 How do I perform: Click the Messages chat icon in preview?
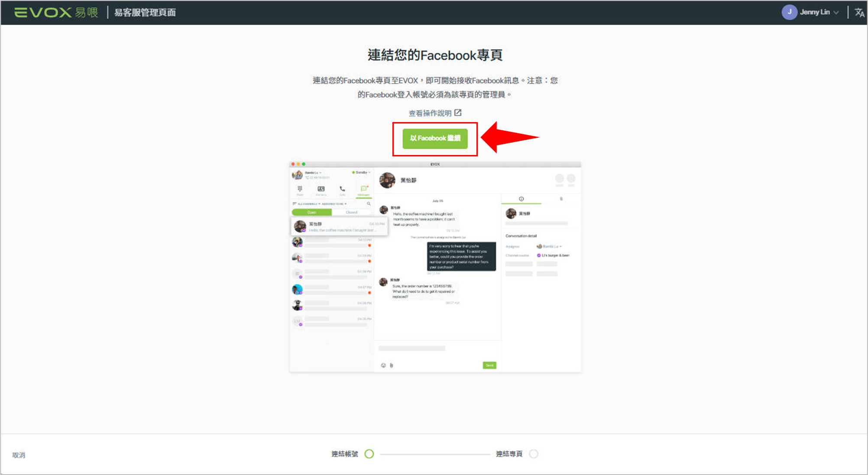364,189
